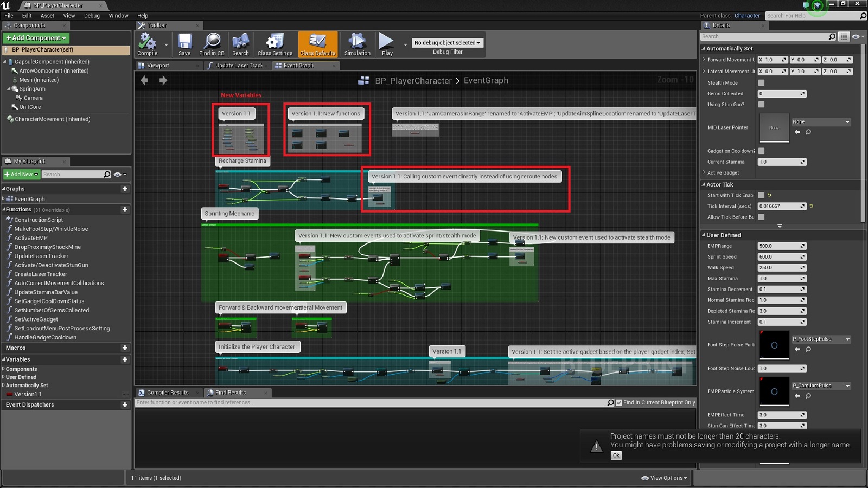Compile the blueprint
This screenshot has width=868, height=488.
click(x=147, y=44)
